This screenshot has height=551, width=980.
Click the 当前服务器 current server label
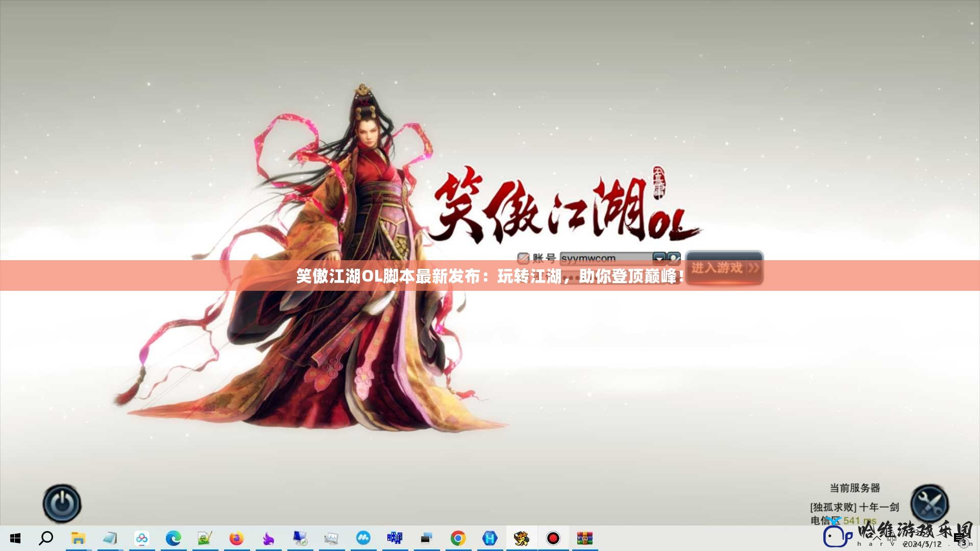(x=855, y=488)
